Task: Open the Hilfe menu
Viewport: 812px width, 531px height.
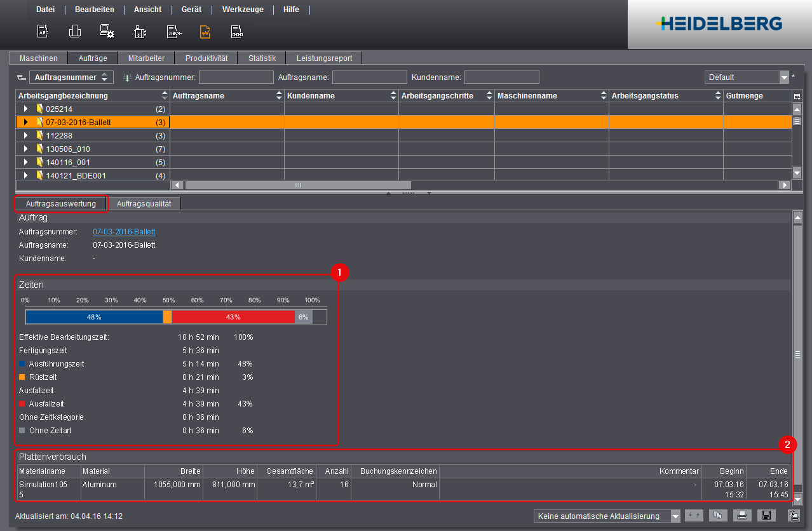Action: coord(291,10)
